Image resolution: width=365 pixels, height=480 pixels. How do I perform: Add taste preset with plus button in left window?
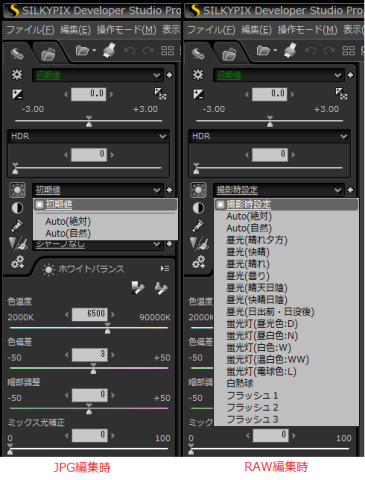pyautogui.click(x=169, y=75)
